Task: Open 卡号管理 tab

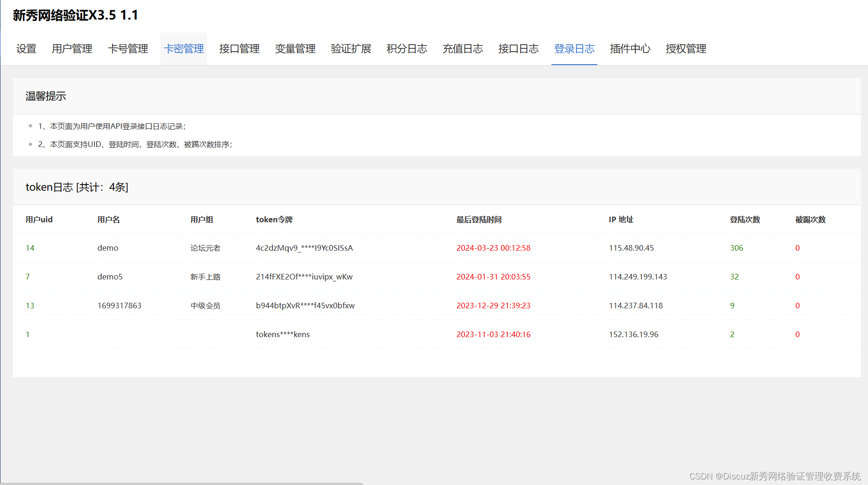Action: coord(128,49)
